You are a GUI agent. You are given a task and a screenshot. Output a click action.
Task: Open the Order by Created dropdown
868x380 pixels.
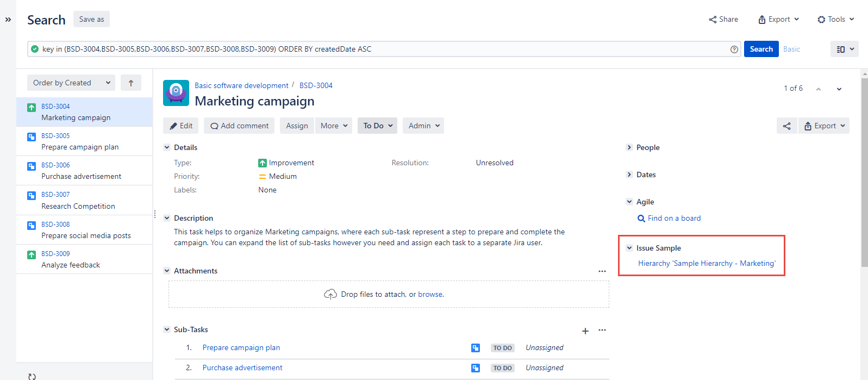coord(71,83)
